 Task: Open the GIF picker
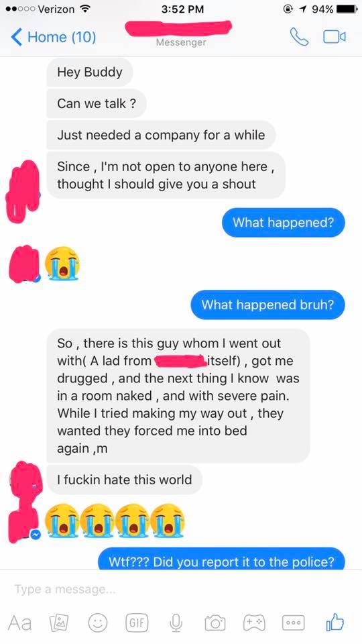click(137, 623)
